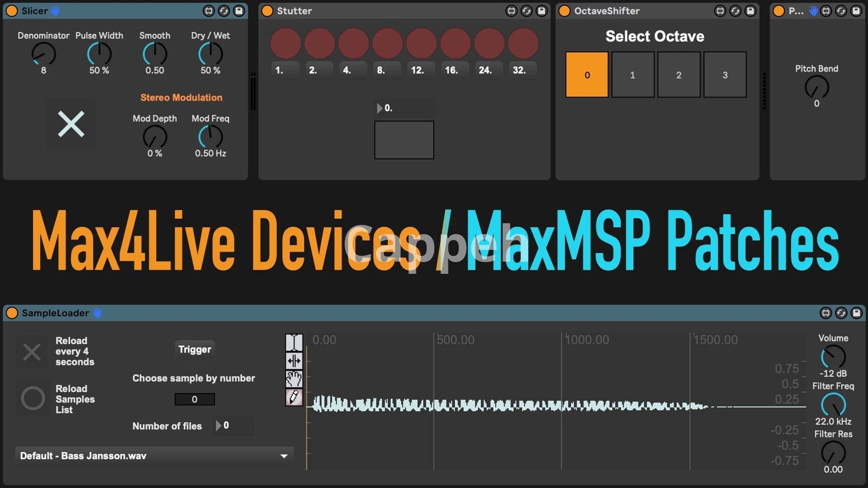Select octave 2 tab
Image resolution: width=868 pixels, height=488 pixels.
[679, 75]
